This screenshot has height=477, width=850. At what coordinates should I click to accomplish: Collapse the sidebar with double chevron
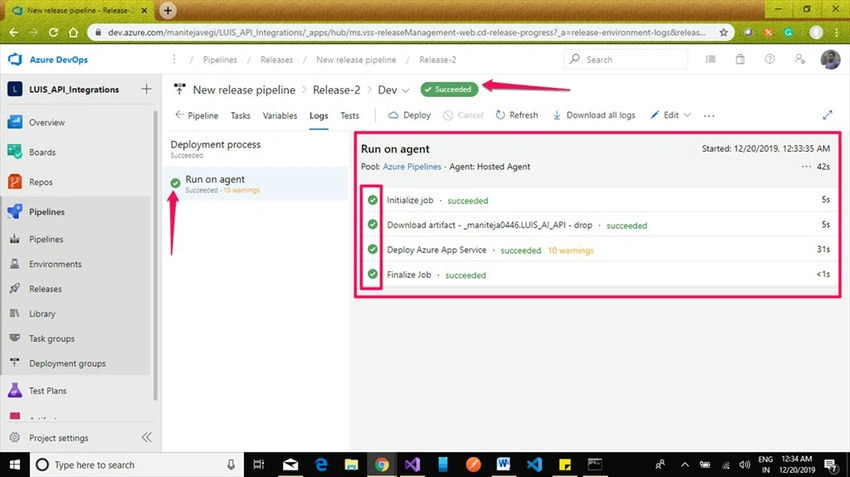click(x=146, y=437)
